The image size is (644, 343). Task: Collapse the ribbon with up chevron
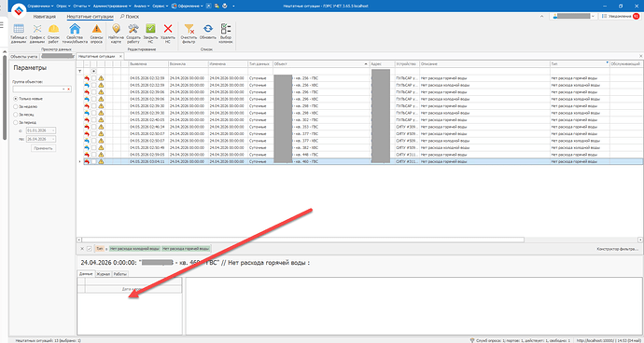click(x=541, y=17)
